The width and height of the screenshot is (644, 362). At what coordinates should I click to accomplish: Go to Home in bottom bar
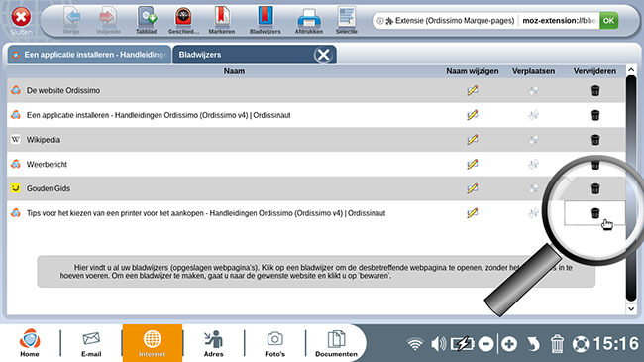(x=30, y=343)
